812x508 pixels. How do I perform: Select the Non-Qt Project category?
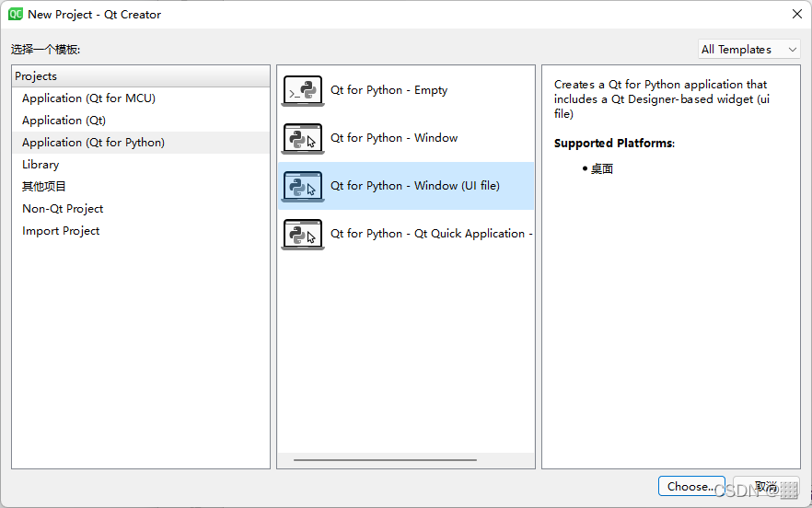[x=140, y=209]
